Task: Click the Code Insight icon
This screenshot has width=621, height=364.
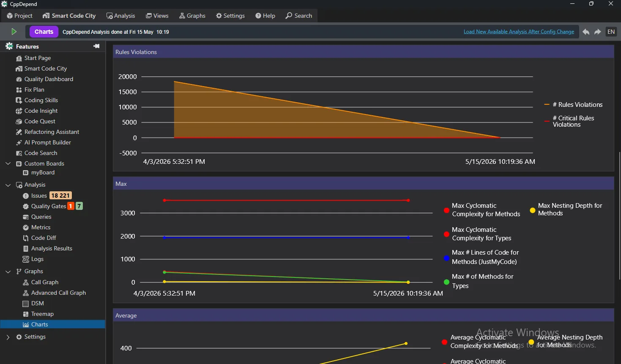Action: point(19,111)
